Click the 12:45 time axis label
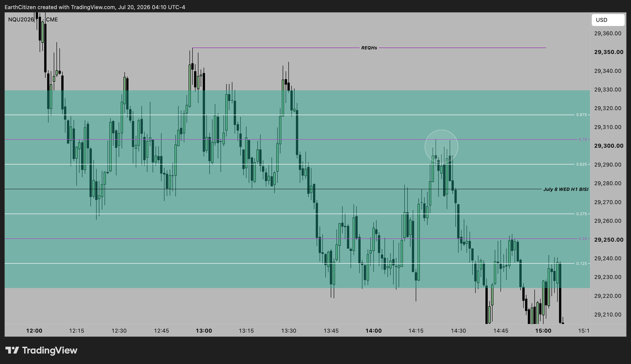The width and height of the screenshot is (631, 364). (x=162, y=331)
